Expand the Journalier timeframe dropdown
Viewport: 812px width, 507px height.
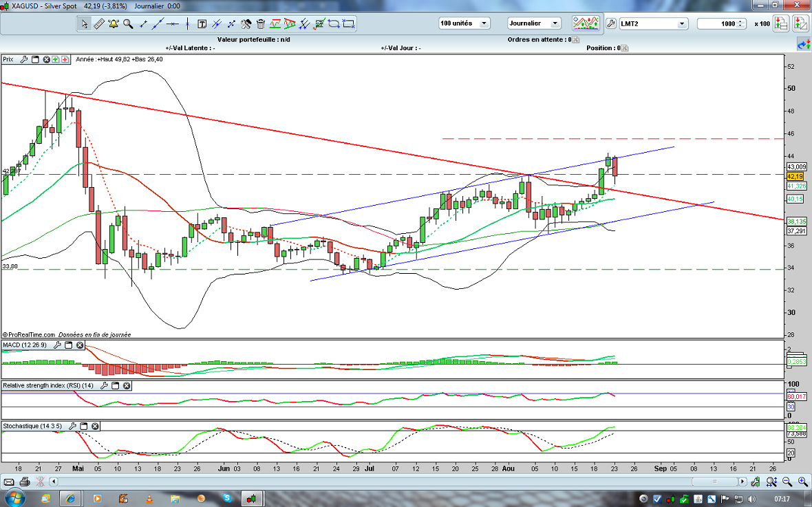[534, 23]
